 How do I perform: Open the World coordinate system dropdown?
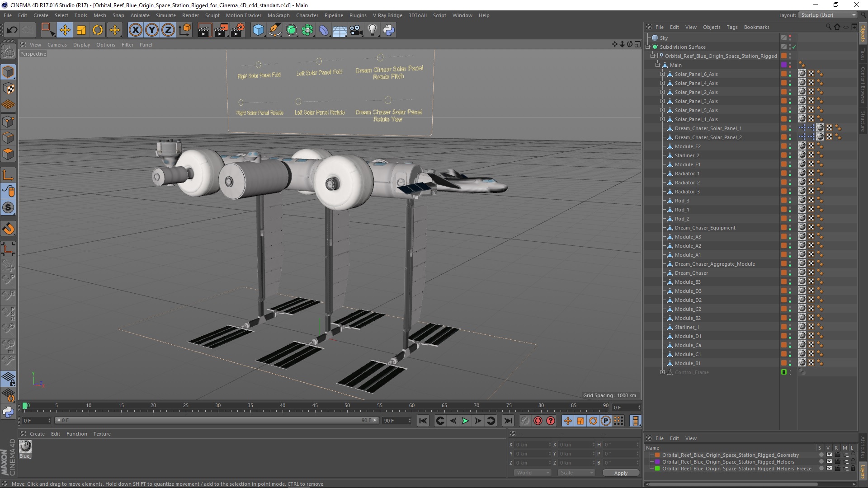tap(532, 473)
